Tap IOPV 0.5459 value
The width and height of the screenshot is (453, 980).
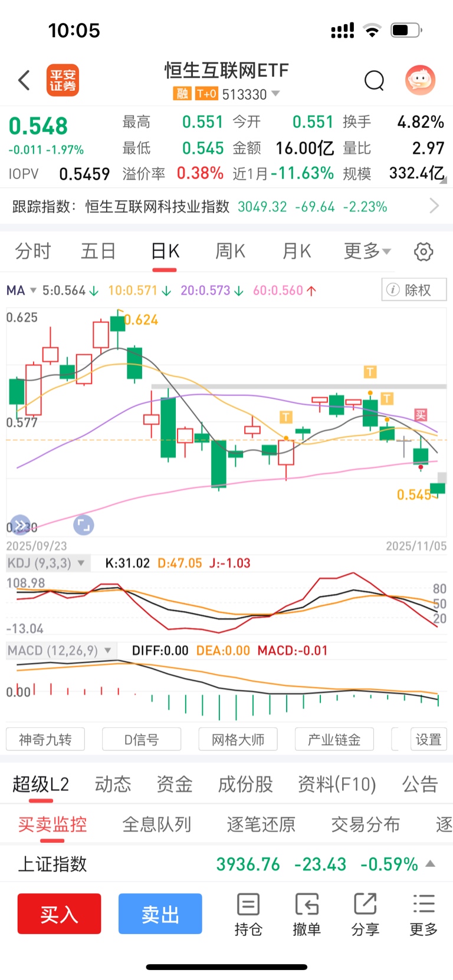pyautogui.click(x=84, y=174)
